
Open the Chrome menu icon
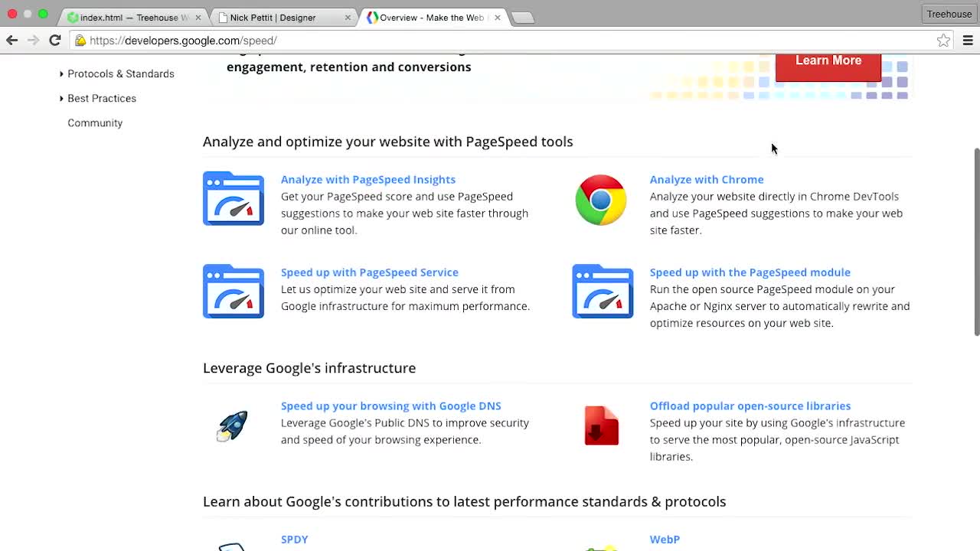(968, 40)
